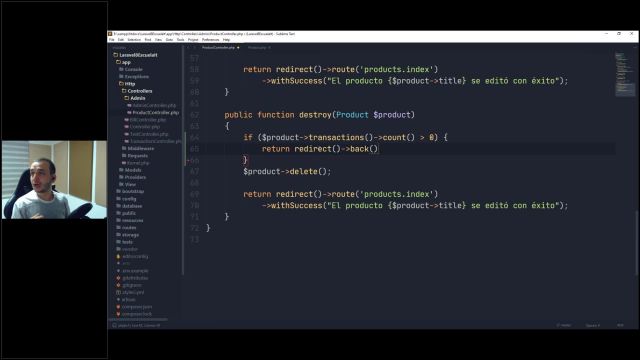
Task: Collapse the Http folder
Action: tap(127, 84)
